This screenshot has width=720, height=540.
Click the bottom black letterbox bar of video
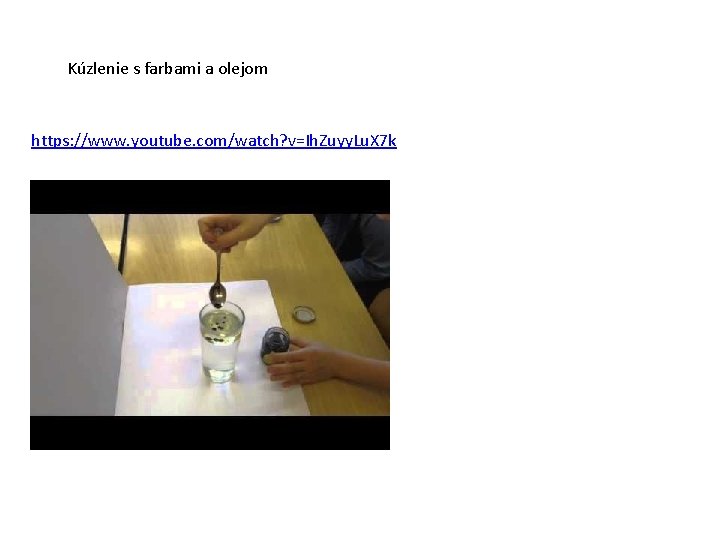[210, 433]
